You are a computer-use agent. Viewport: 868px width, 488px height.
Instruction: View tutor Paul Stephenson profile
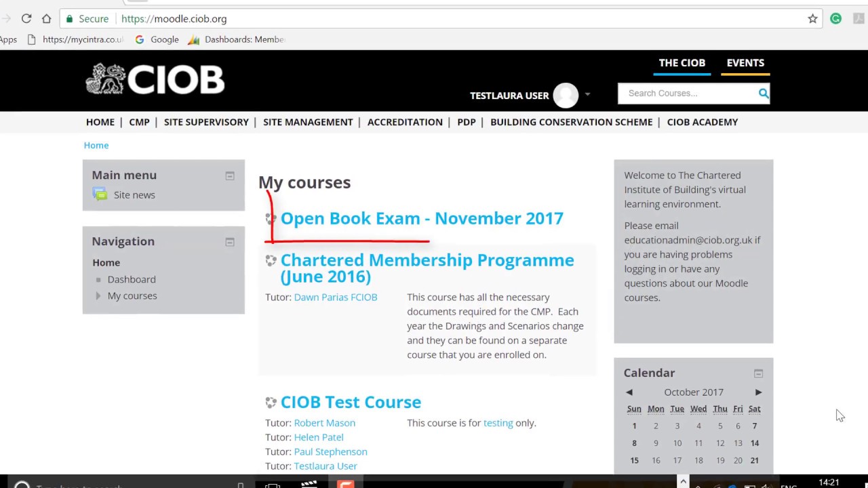click(x=331, y=451)
